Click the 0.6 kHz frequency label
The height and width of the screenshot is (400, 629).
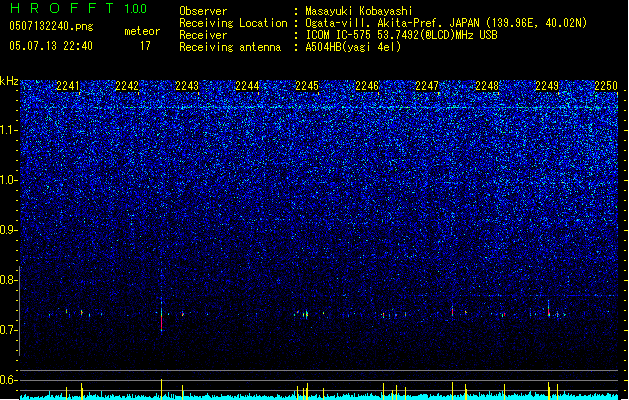tap(9, 380)
